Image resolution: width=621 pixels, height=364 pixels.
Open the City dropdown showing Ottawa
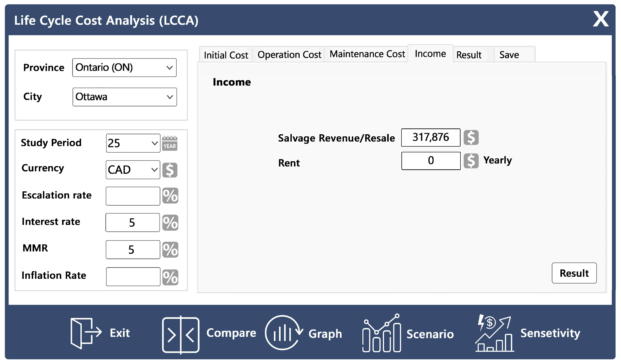click(125, 97)
